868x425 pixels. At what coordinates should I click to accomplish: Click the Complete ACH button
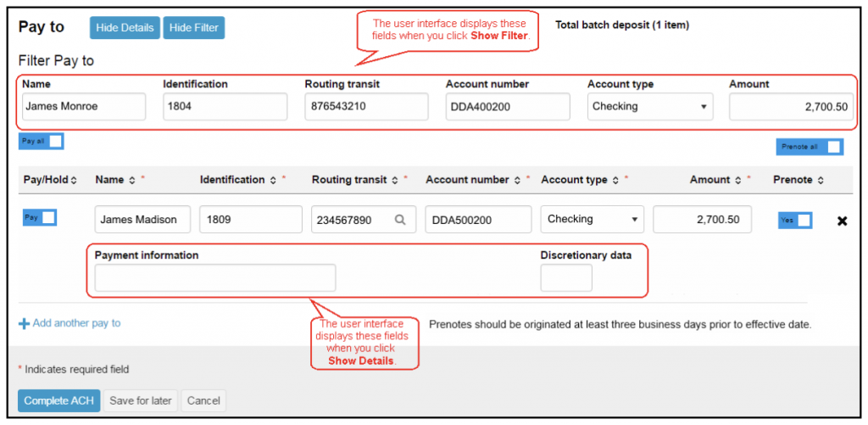pyautogui.click(x=59, y=400)
